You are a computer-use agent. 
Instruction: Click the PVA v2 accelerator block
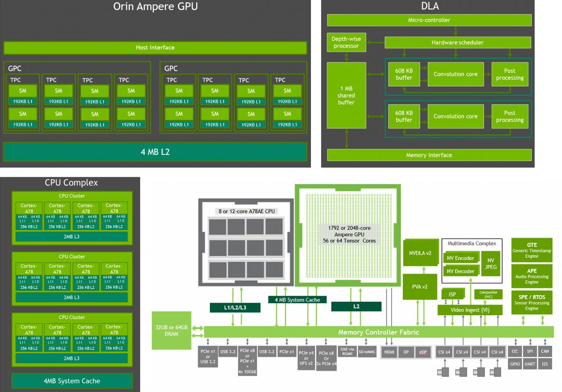420,286
